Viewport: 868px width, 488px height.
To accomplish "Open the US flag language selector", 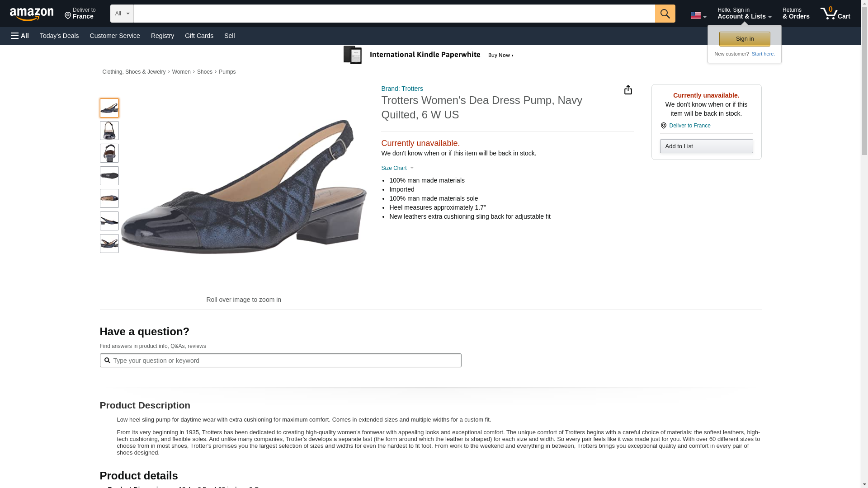I will (698, 15).
